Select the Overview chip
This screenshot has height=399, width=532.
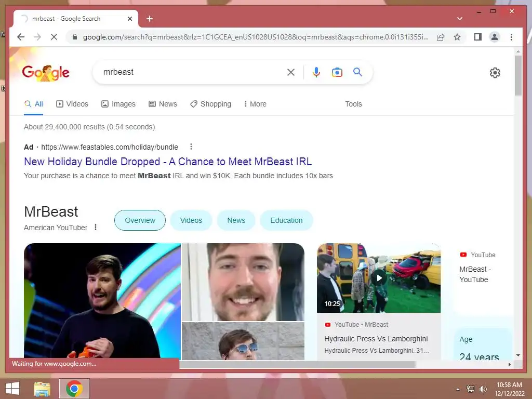click(140, 220)
